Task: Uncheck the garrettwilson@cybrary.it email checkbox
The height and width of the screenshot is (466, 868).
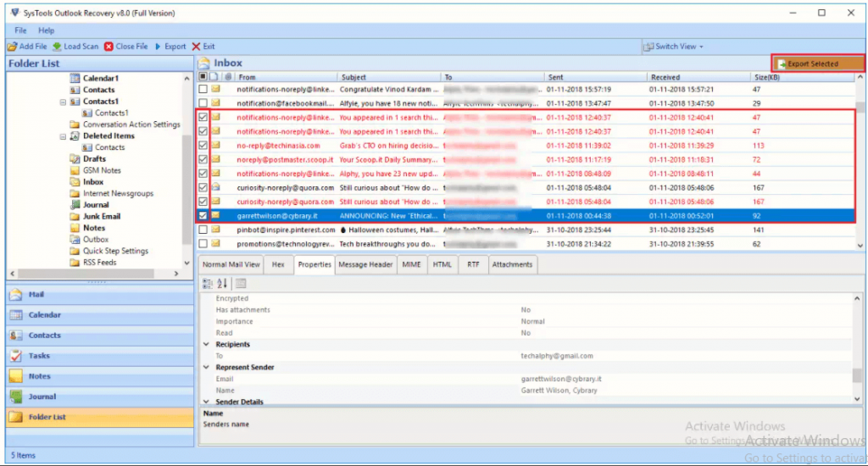Action: pos(203,216)
